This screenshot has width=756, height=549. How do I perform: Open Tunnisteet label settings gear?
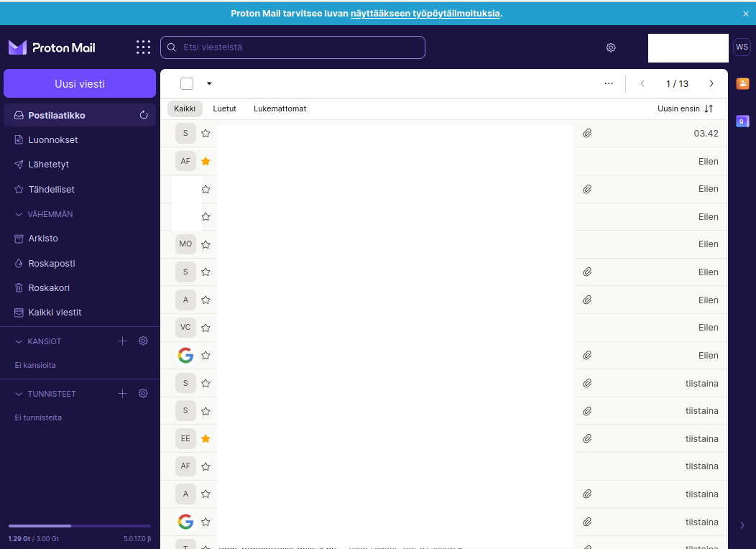pyautogui.click(x=143, y=394)
